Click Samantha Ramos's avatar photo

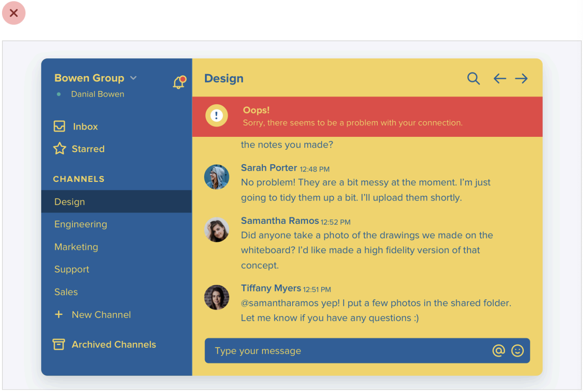[x=217, y=230]
